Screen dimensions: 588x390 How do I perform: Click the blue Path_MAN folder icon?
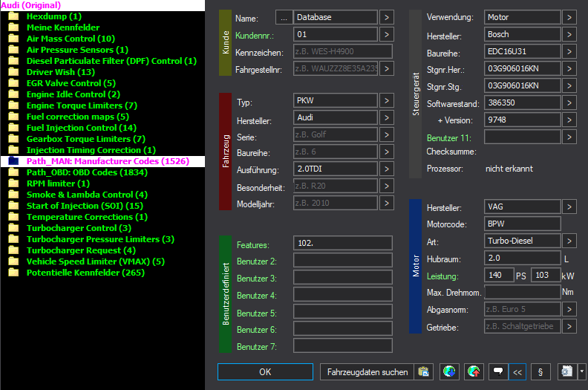coord(14,161)
